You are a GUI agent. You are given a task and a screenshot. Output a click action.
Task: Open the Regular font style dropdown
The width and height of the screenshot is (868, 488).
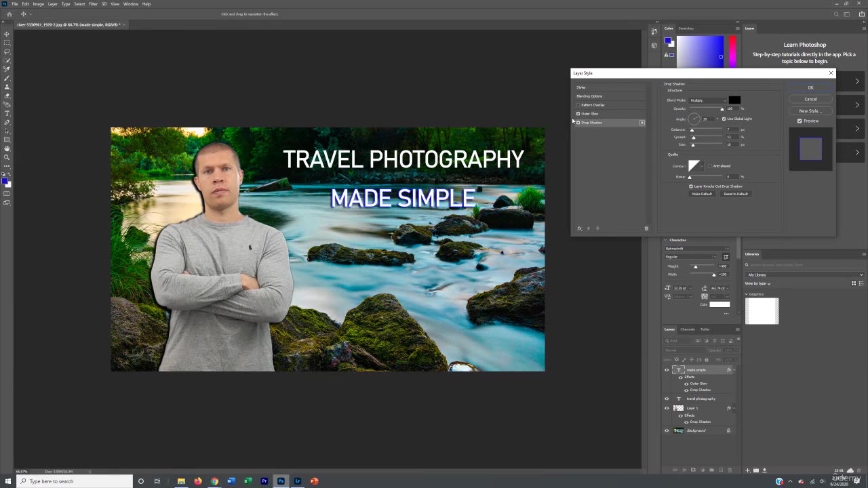coord(691,257)
